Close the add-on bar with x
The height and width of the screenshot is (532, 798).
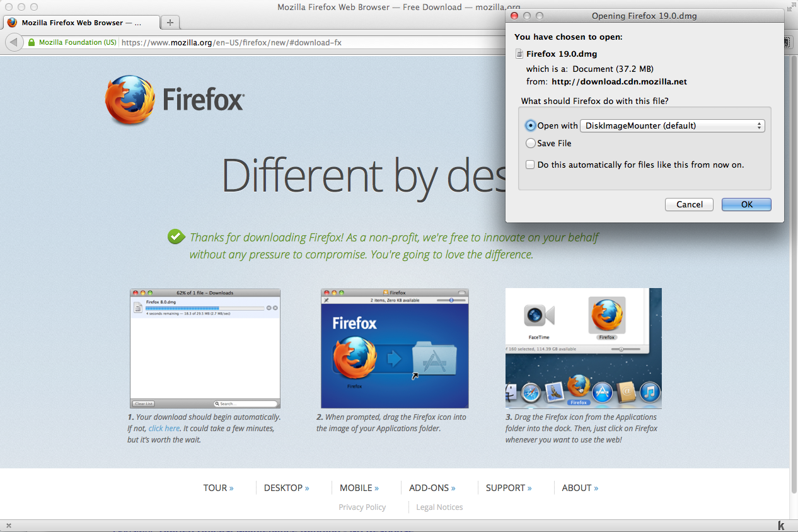pyautogui.click(x=9, y=526)
